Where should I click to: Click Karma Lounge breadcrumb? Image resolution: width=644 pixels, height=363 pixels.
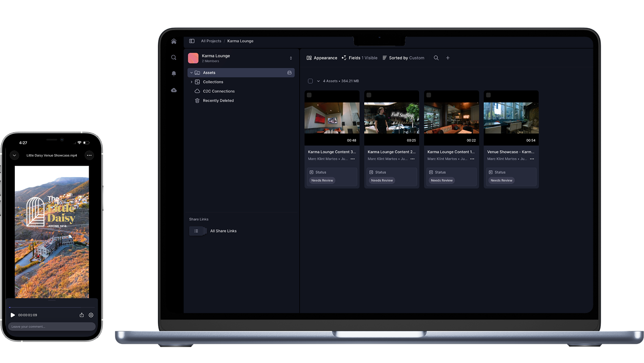point(240,41)
